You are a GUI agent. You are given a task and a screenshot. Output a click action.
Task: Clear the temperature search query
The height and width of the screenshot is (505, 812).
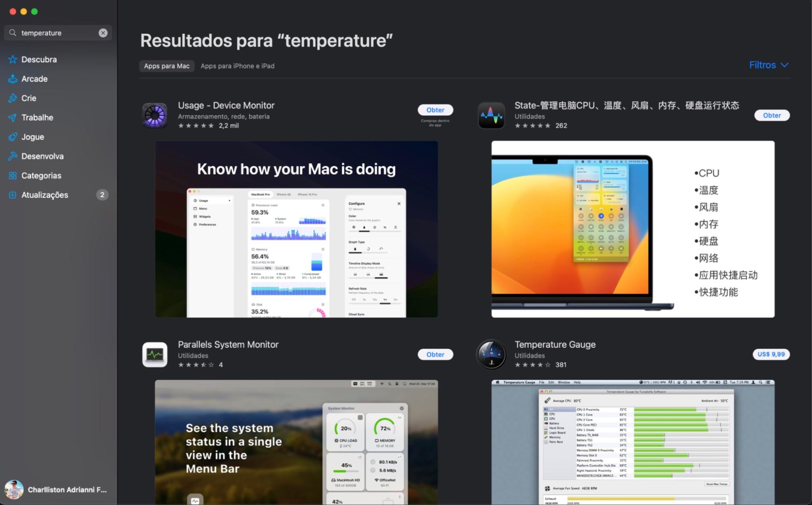pyautogui.click(x=103, y=33)
